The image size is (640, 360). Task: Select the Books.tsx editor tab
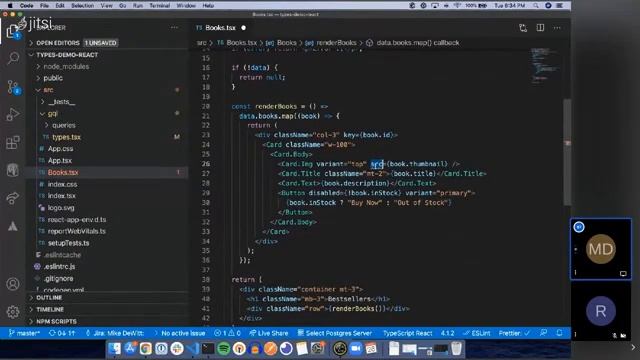pyautogui.click(x=220, y=28)
